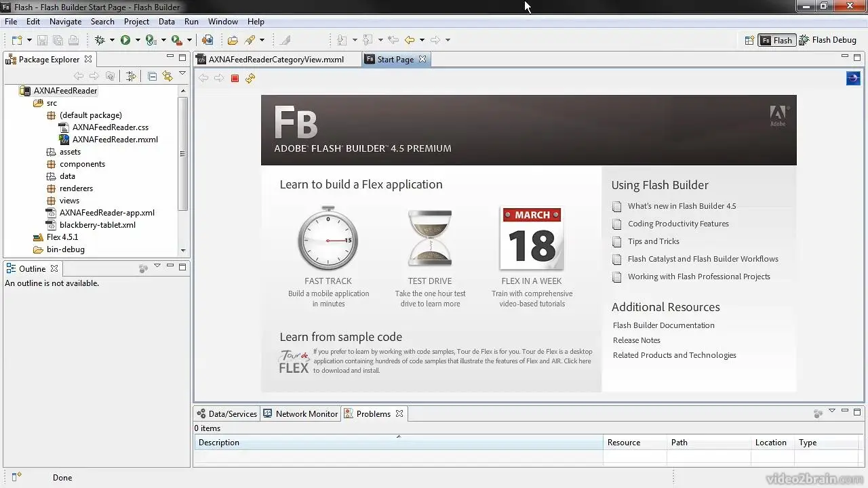Switch to the Network Monitor tab
This screenshot has height=488, width=868.
[300, 413]
